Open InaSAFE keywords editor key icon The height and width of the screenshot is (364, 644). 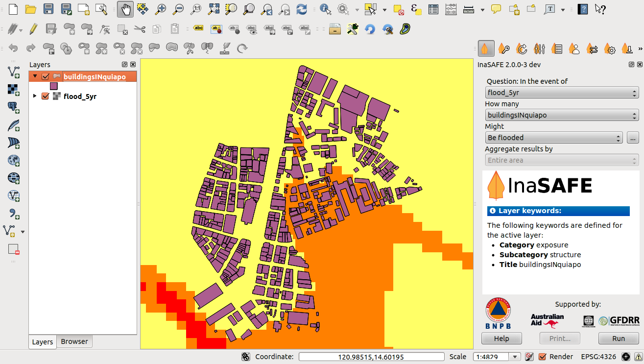[503, 49]
